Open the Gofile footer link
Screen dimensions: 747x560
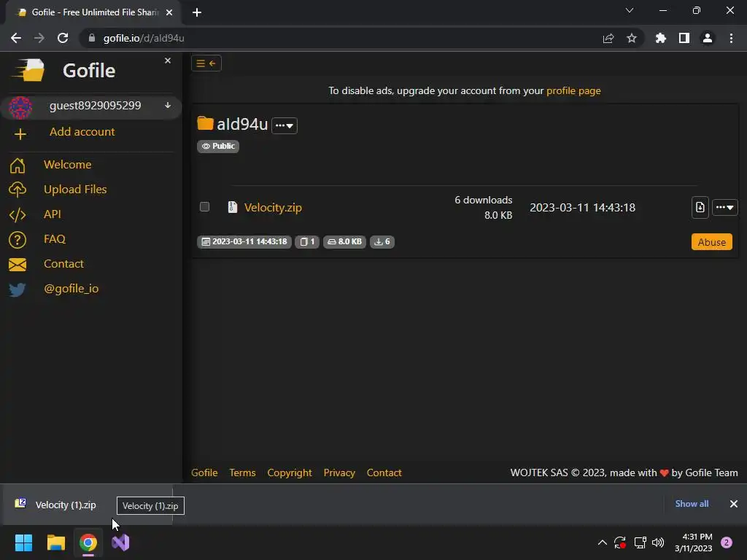[x=204, y=472]
